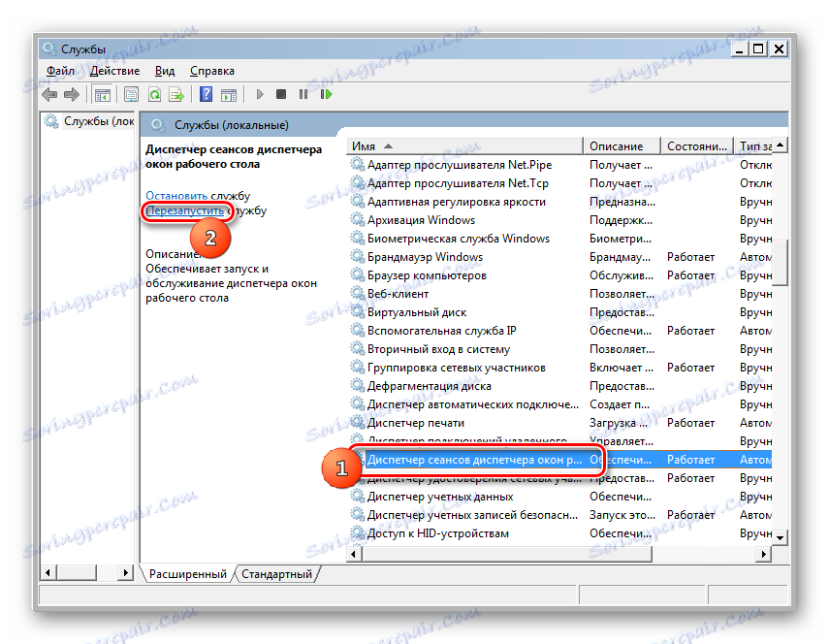Screen dimensions: 829x644
Task: Click the Restart service toolbar icon
Action: [326, 94]
